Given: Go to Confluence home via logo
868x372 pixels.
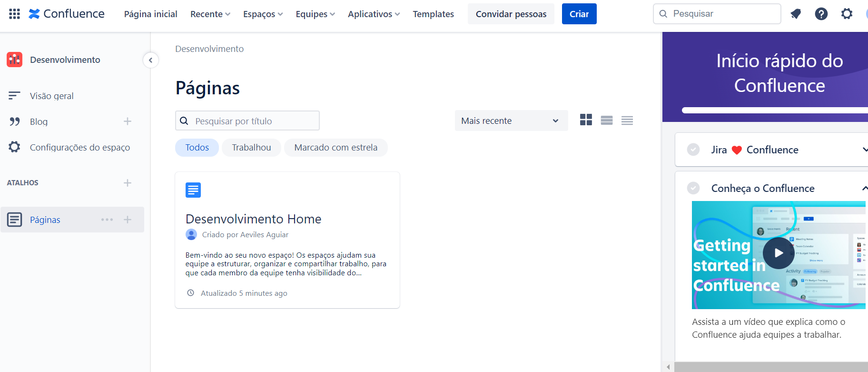Looking at the screenshot, I should [67, 14].
